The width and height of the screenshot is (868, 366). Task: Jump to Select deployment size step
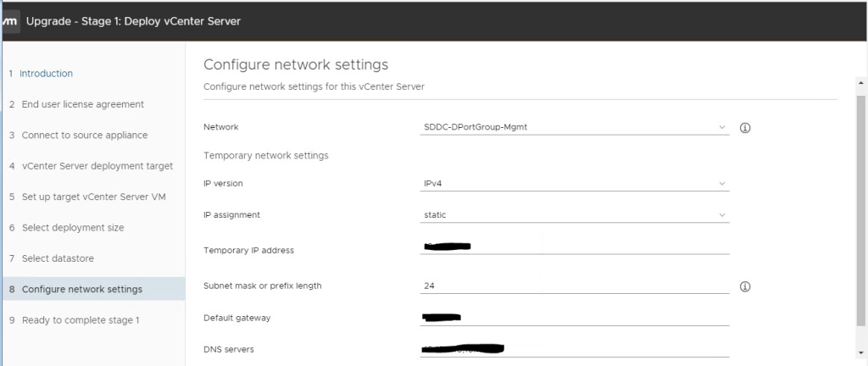point(73,228)
